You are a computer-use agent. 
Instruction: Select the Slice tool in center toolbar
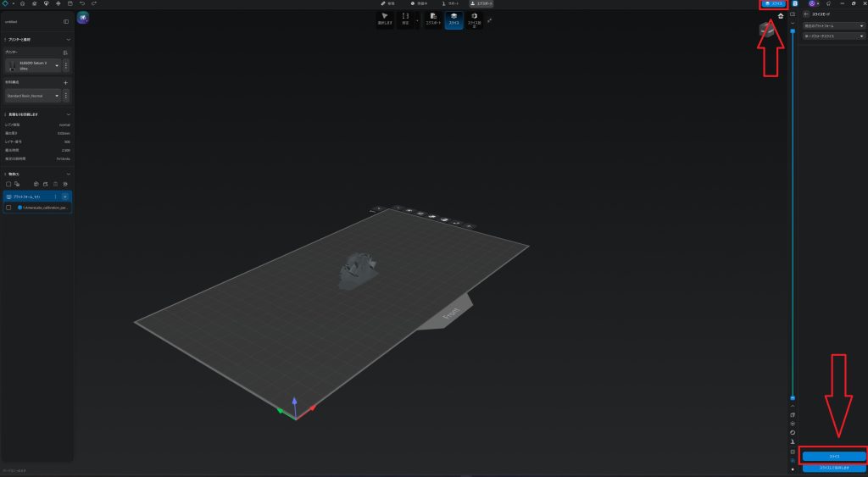(x=453, y=19)
